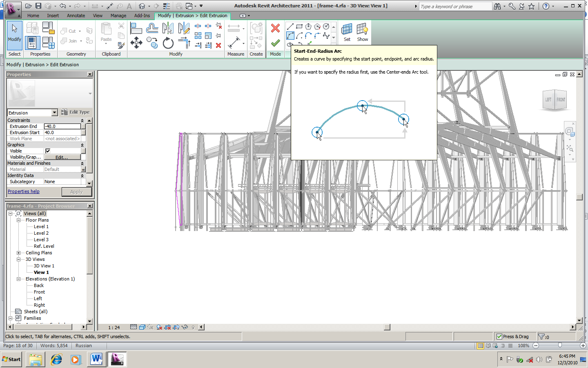
Task: Collapse the Elevations (Elevation 1) node
Action: pyautogui.click(x=18, y=279)
